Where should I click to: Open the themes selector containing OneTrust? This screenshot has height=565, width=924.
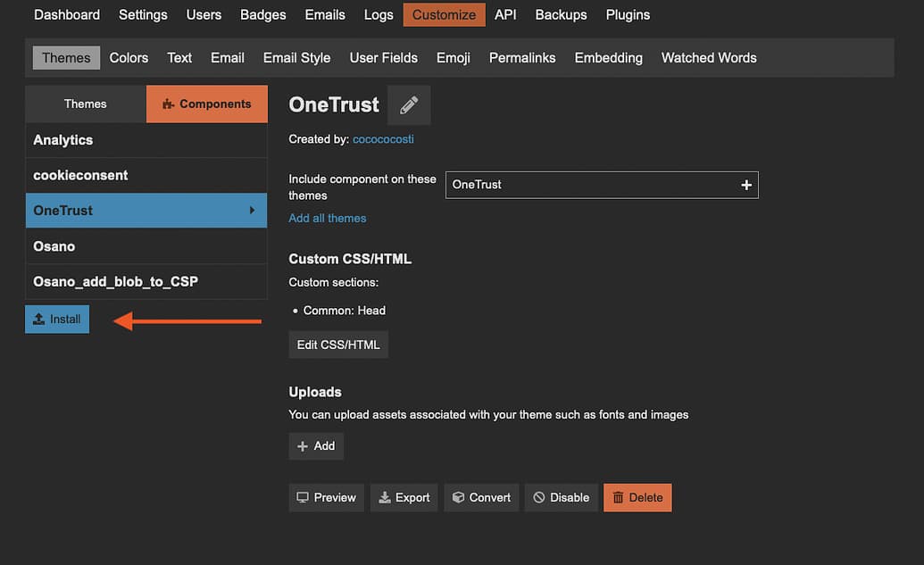602,185
